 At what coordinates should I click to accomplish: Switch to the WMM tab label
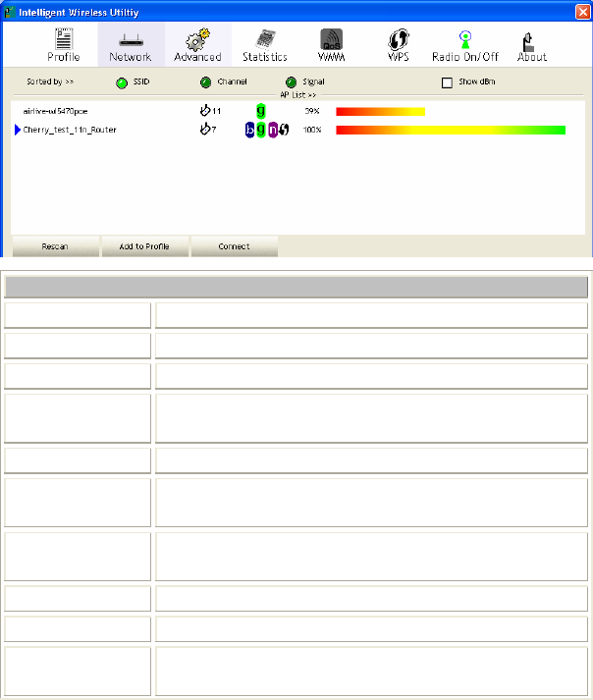tap(331, 57)
